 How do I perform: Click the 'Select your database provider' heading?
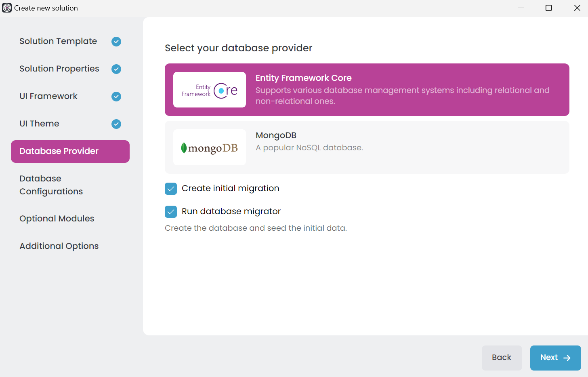click(x=239, y=48)
